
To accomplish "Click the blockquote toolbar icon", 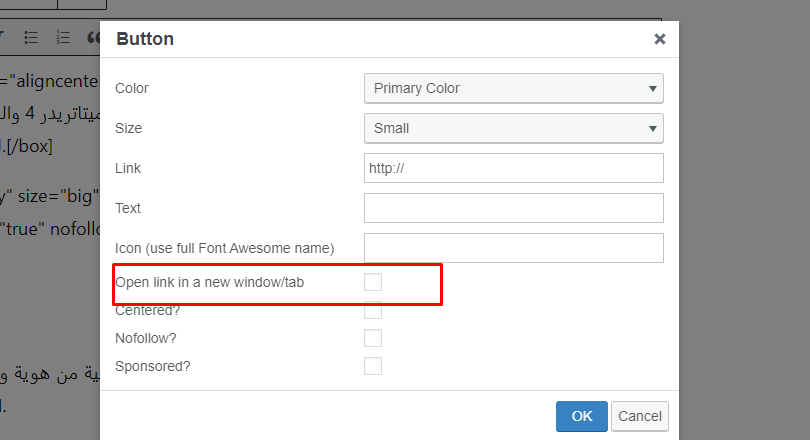I will click(94, 37).
